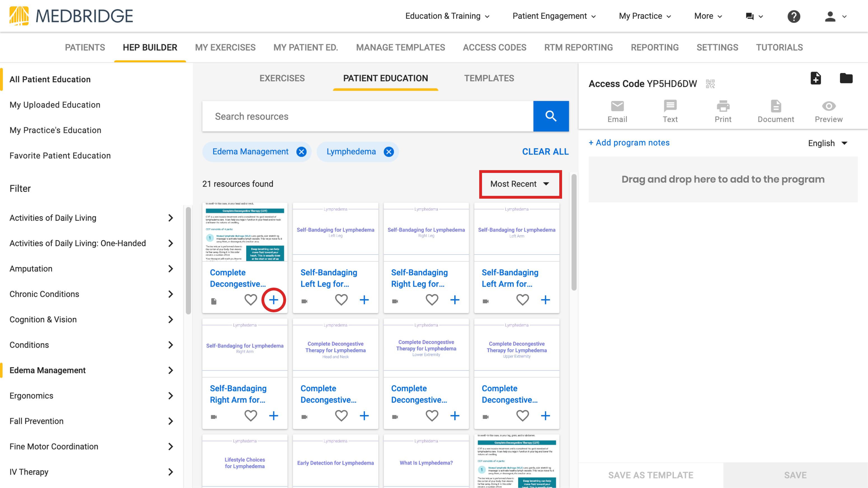Switch to MANAGE TEMPLATES tab
Screen dimensions: 868x488
pos(400,48)
